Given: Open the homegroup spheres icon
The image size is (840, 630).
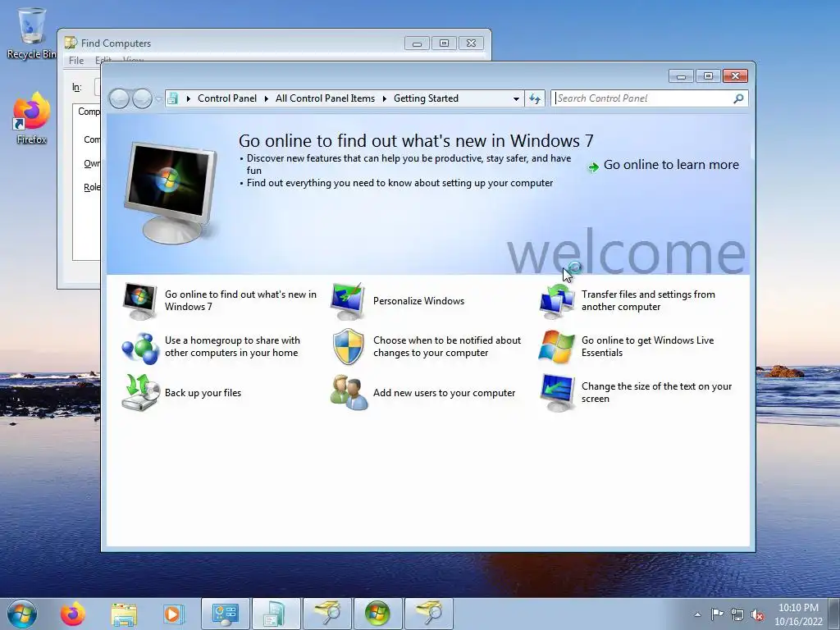Looking at the screenshot, I should 139,347.
